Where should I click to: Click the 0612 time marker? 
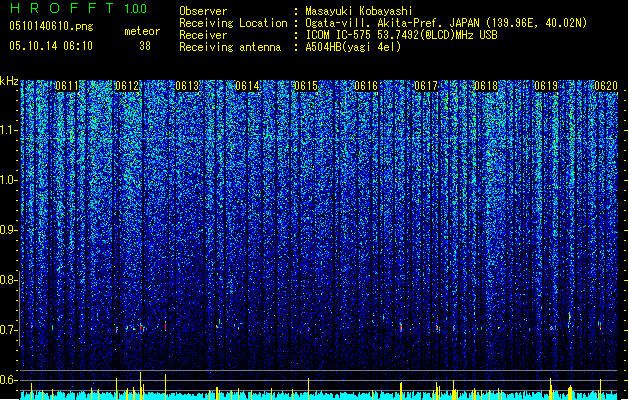coord(127,86)
